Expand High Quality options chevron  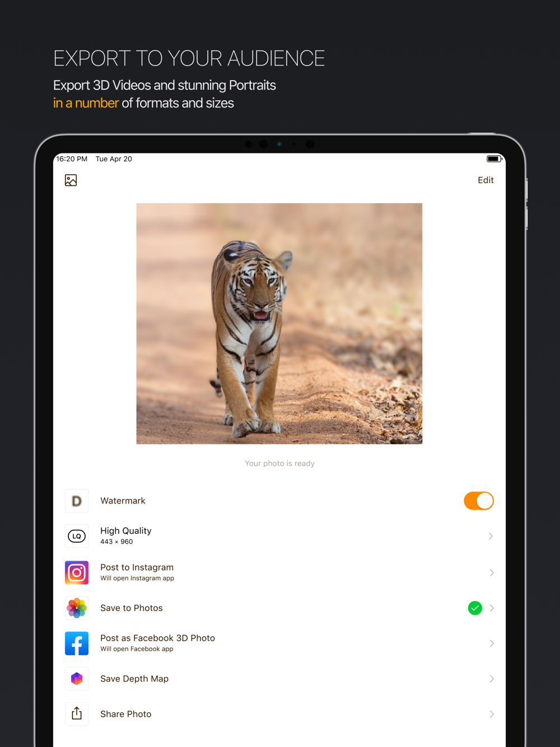pos(491,536)
